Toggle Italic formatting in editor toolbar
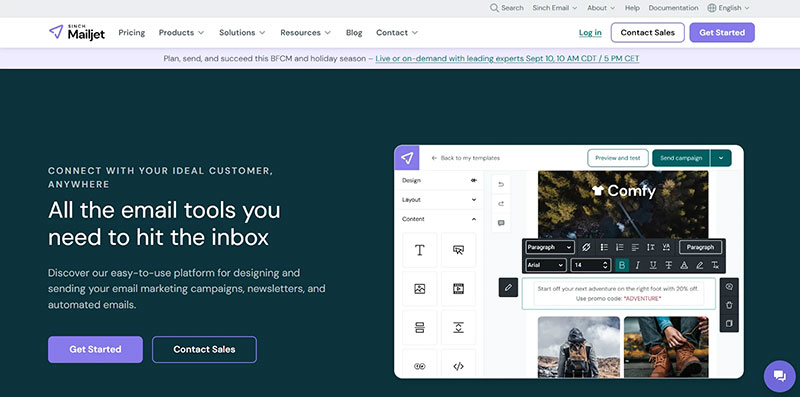The width and height of the screenshot is (800, 397). coord(637,265)
